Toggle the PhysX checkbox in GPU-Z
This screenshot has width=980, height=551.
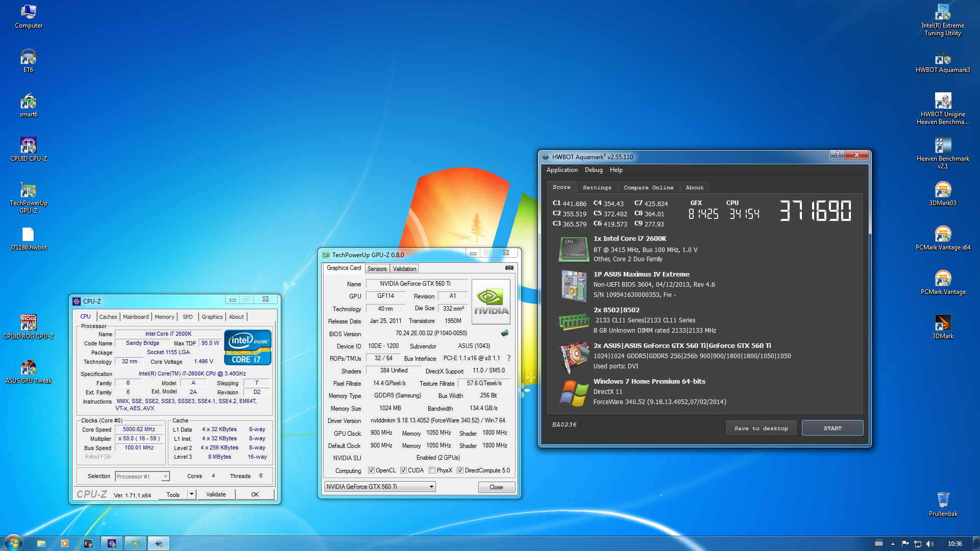tap(432, 470)
